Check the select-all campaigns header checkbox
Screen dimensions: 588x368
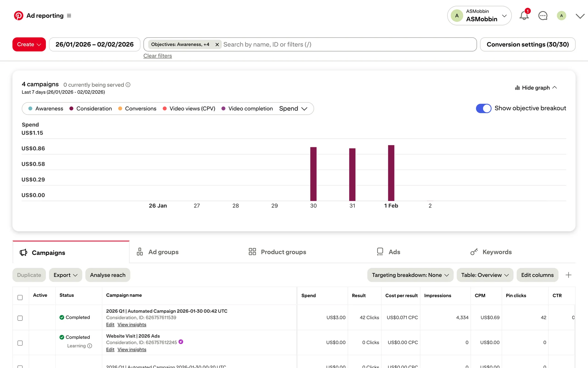[20, 297]
